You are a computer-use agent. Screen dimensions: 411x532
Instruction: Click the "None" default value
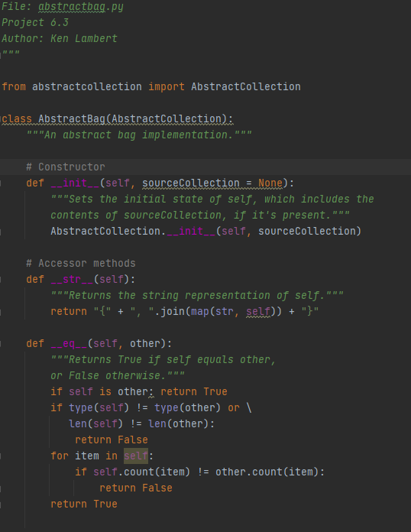coord(270,183)
